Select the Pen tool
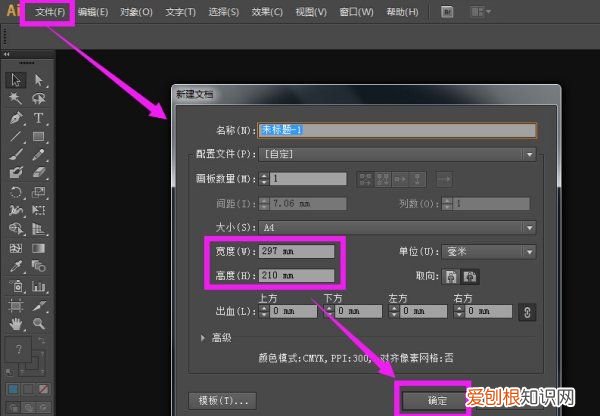Image resolution: width=600 pixels, height=416 pixels. pyautogui.click(x=16, y=118)
